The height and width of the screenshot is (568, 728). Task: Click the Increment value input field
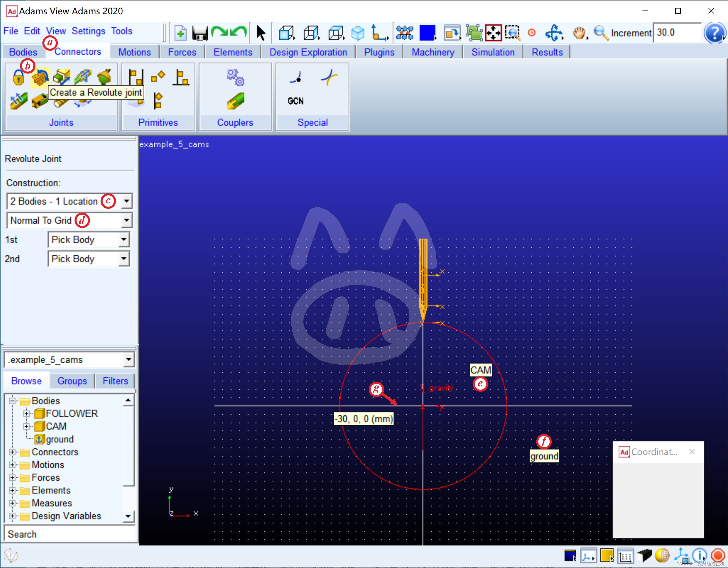pyautogui.click(x=677, y=33)
